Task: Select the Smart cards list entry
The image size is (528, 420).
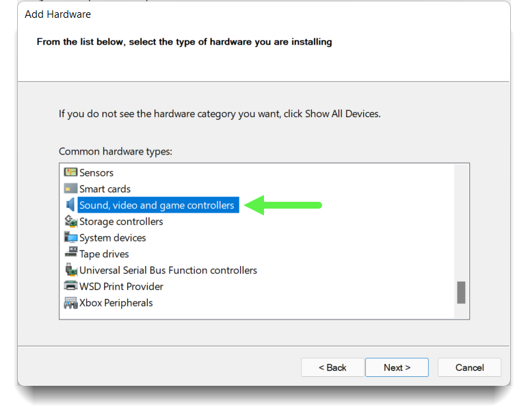Action: [x=105, y=189]
